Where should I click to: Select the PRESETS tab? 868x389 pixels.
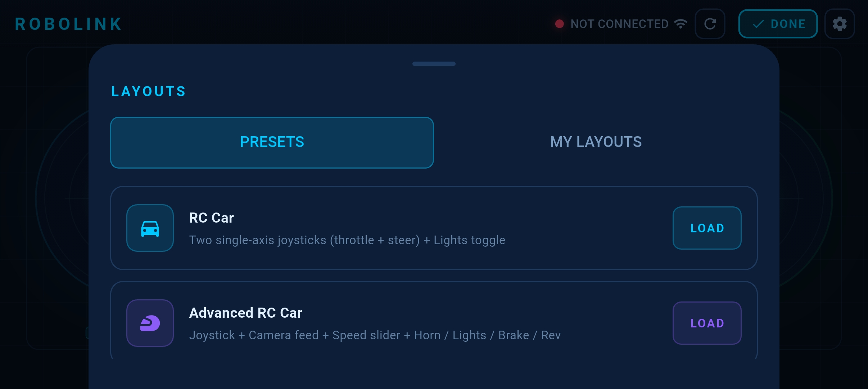[x=272, y=142]
